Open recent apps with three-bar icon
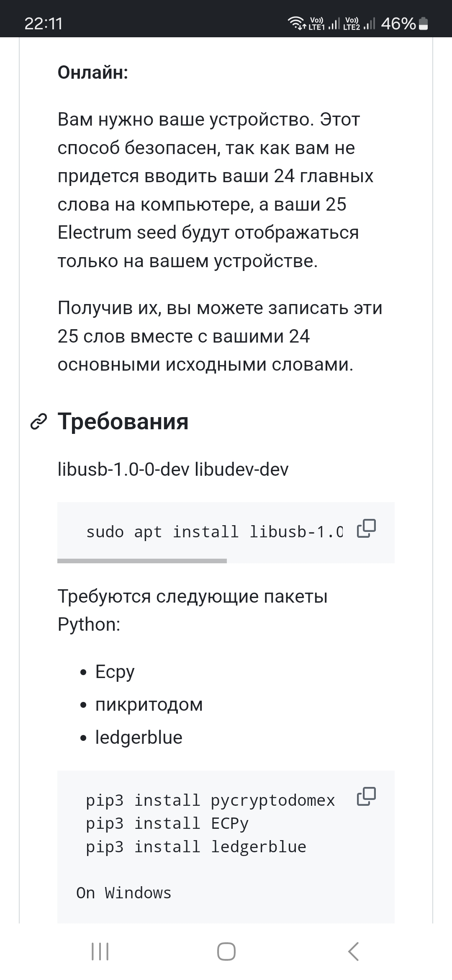The height and width of the screenshot is (980, 452). (100, 952)
